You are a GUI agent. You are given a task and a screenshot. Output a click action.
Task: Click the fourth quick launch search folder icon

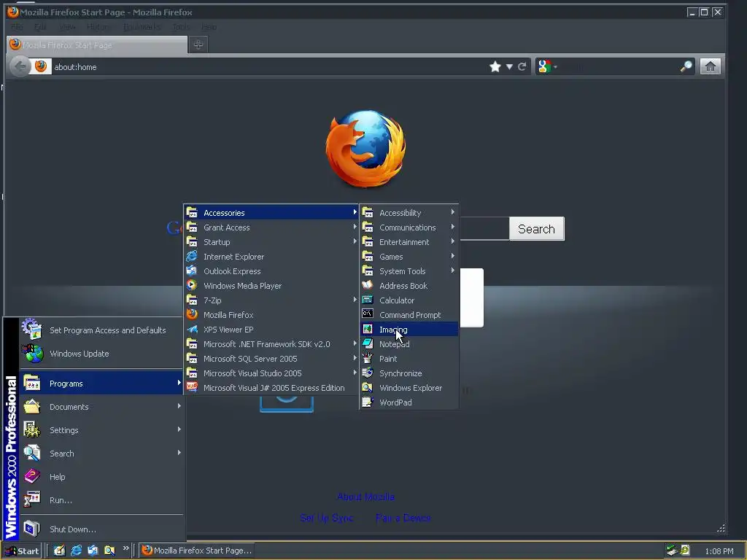(x=109, y=551)
